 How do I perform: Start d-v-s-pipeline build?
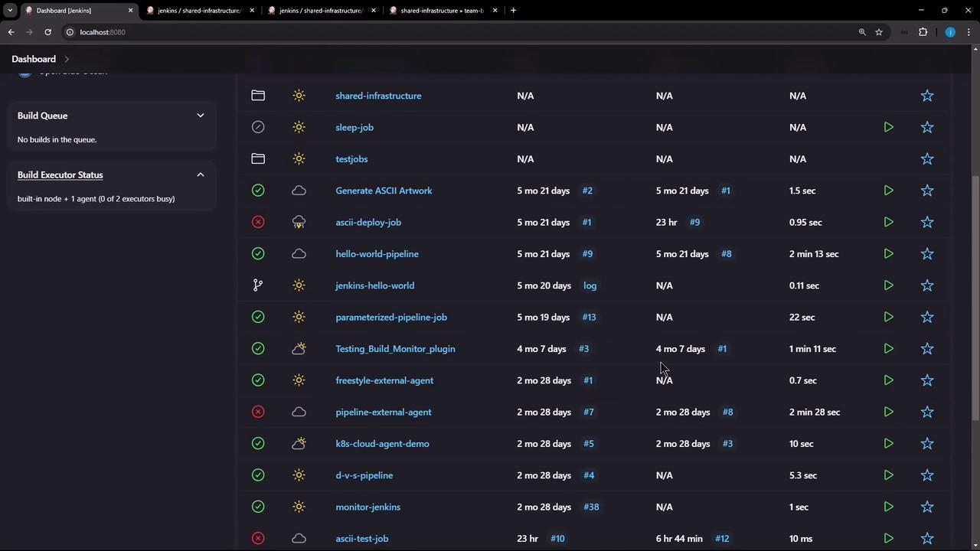point(888,475)
